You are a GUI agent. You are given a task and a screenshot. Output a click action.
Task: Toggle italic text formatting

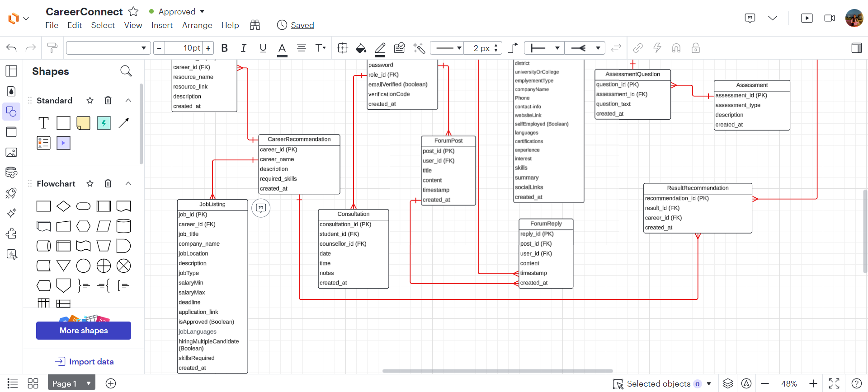point(244,48)
